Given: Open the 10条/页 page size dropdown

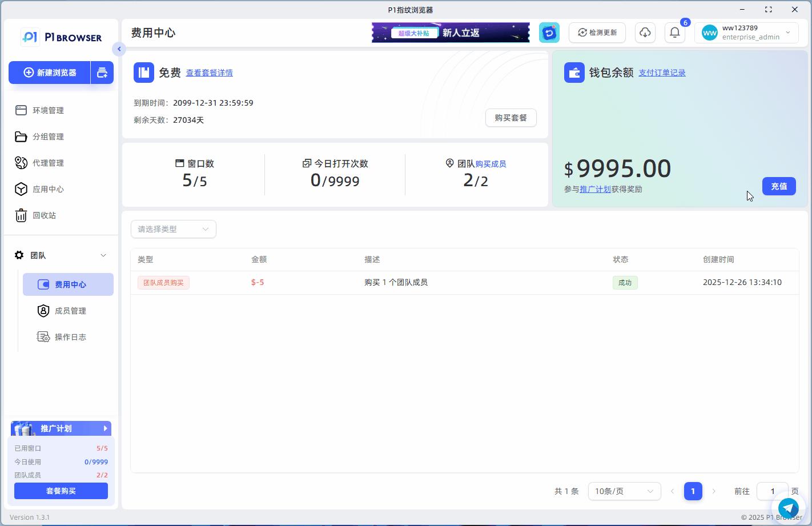Looking at the screenshot, I should coord(624,491).
